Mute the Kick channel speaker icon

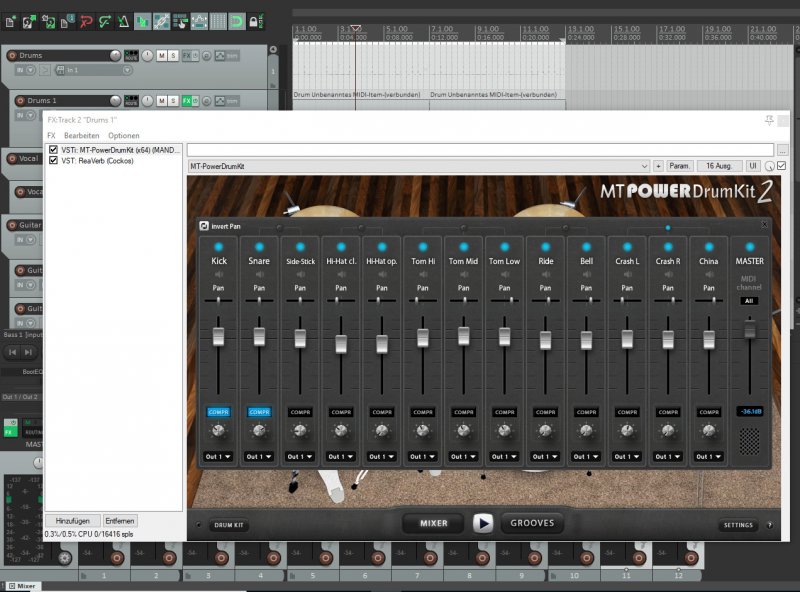pos(218,275)
